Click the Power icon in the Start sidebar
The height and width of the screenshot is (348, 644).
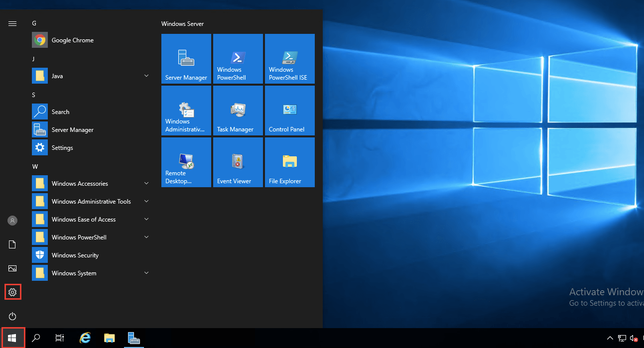(x=13, y=316)
